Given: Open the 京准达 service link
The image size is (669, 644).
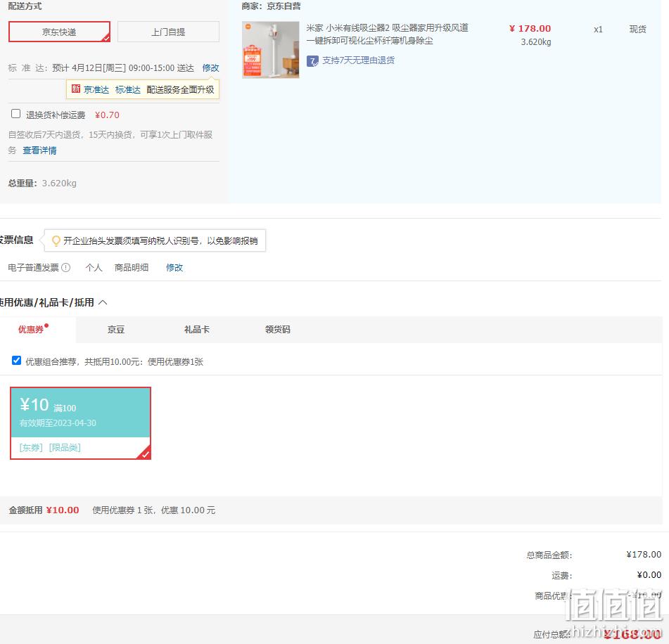Looking at the screenshot, I should (96, 89).
